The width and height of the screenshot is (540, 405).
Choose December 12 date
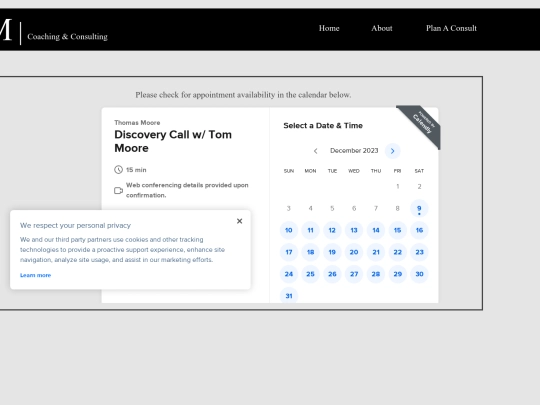332,230
